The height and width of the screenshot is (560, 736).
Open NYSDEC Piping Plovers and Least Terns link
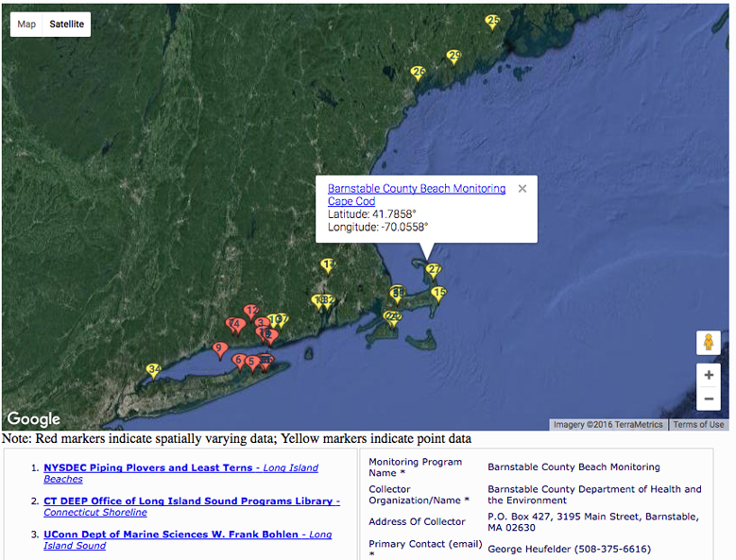coord(180,473)
